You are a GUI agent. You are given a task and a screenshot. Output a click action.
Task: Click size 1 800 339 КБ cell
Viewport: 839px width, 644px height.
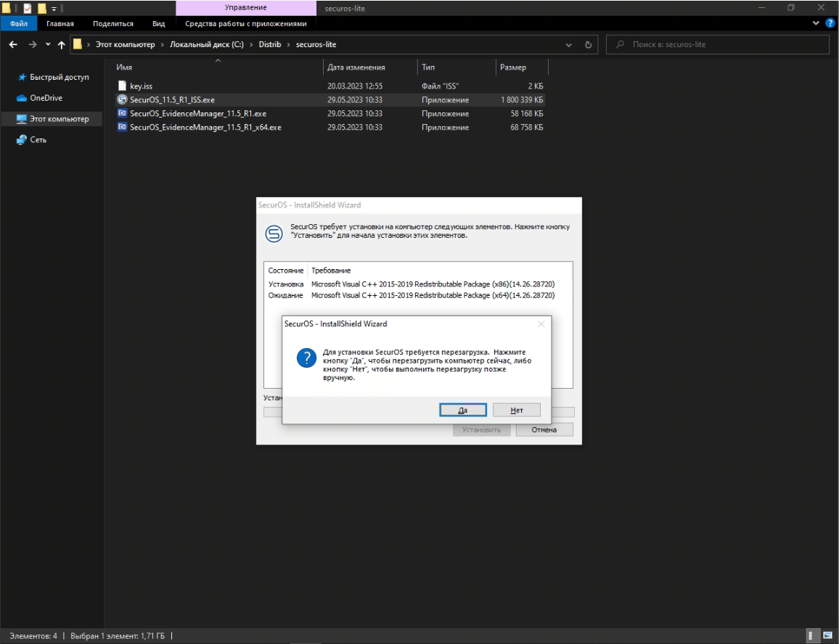click(522, 100)
